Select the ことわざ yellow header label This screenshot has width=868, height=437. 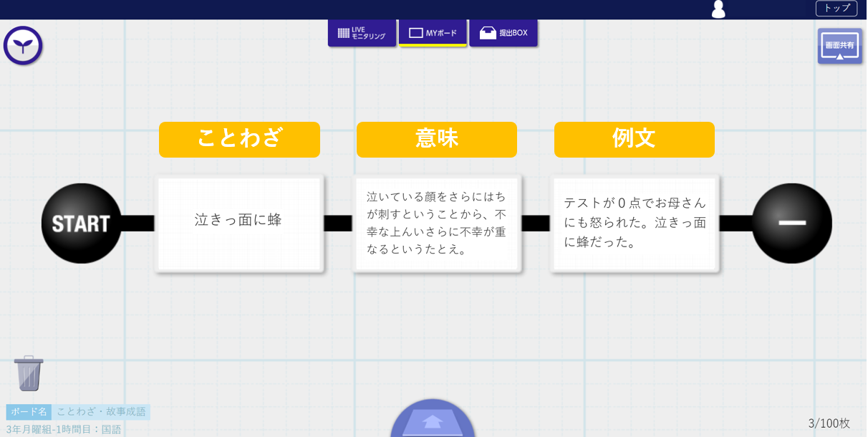pos(239,140)
